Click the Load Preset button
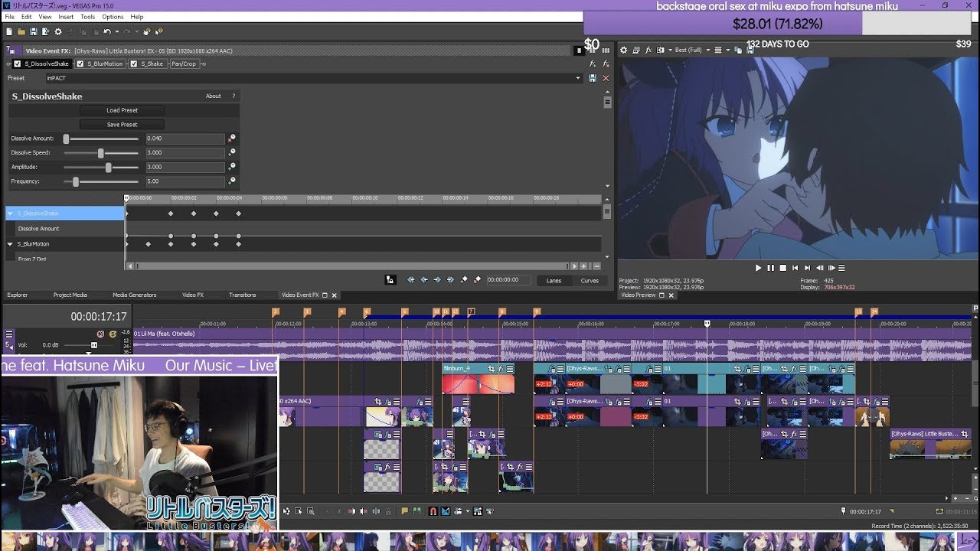 tap(122, 110)
